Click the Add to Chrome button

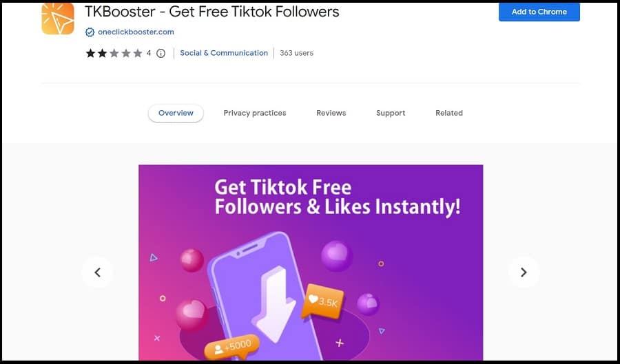(x=539, y=12)
